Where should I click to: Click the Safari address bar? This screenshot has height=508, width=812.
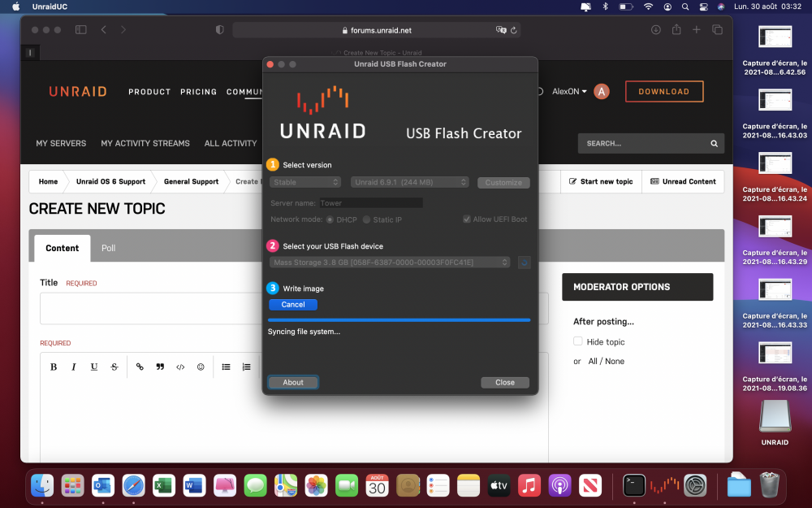pos(377,30)
